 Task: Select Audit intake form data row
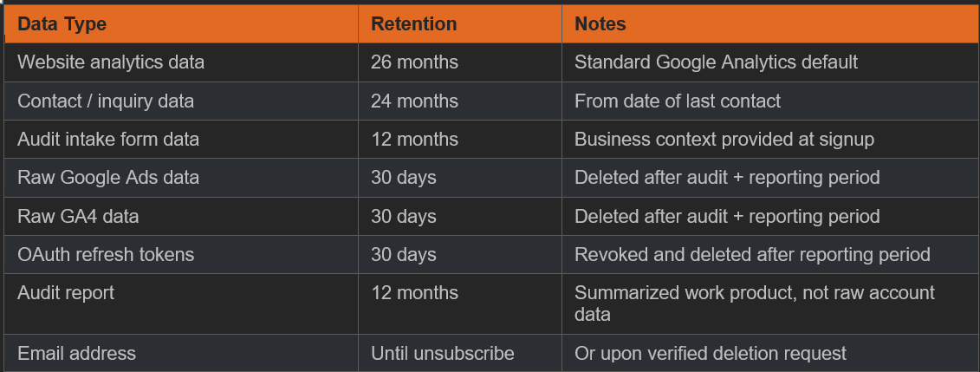[492, 140]
